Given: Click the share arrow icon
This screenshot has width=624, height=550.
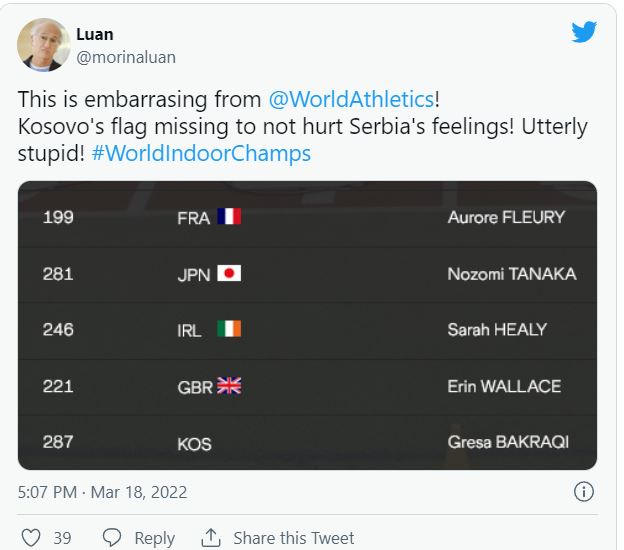Looking at the screenshot, I should point(210,538).
